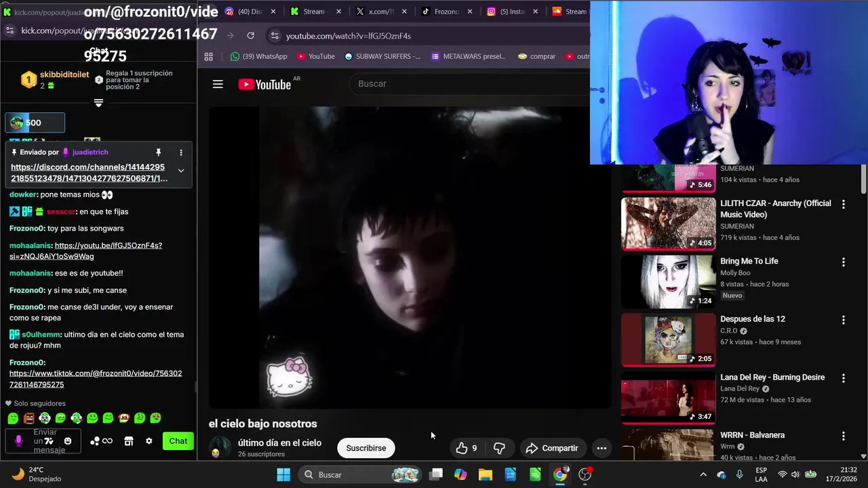Open site information icon in address bar

pos(274,35)
